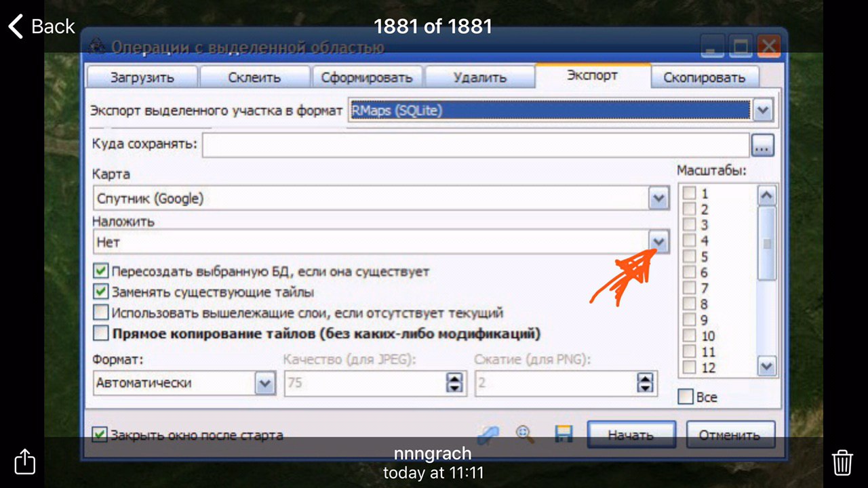Toggle Закрыть окно после старта checkbox

pos(100,434)
